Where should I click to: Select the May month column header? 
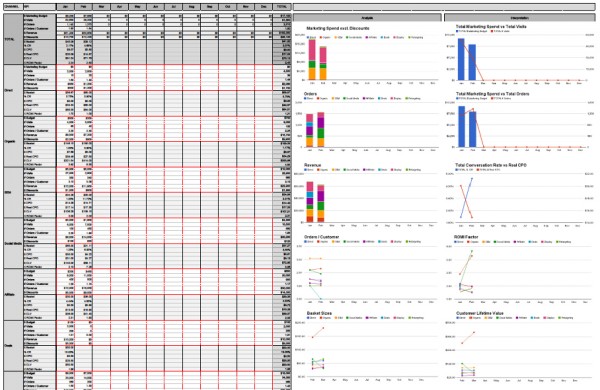pos(137,7)
